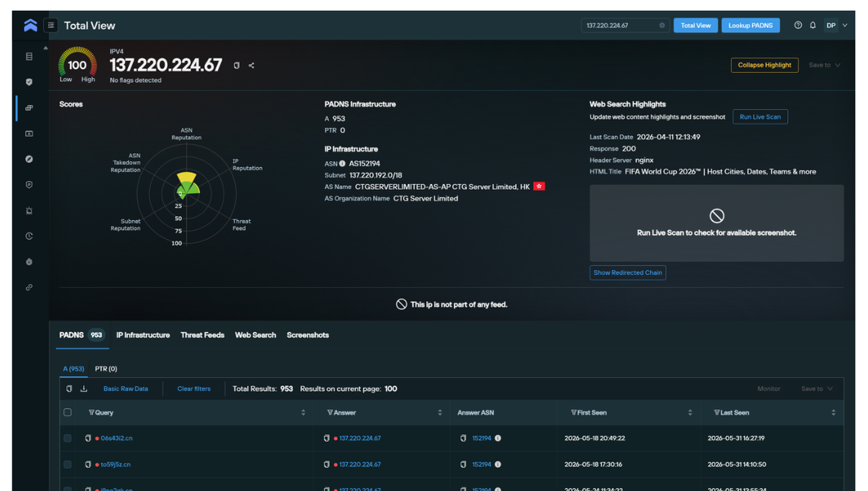Copy the answer IP in 06s43i2.cn row
The height and width of the screenshot is (491, 868).
[327, 438]
